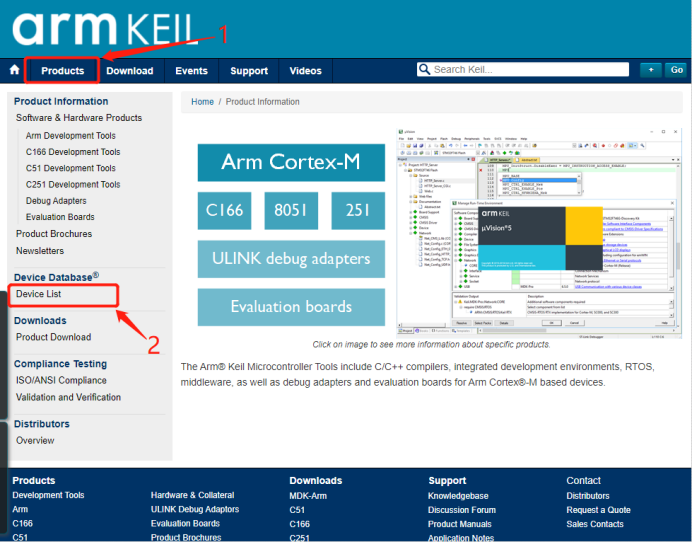Follow the Home breadcrumb link
The image size is (693, 542).
(x=202, y=102)
